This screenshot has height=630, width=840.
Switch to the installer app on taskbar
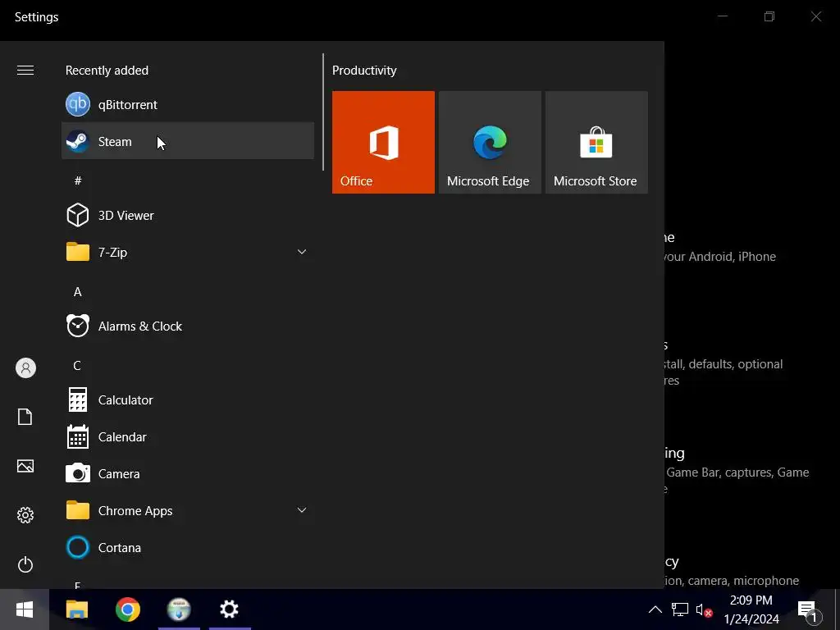tap(179, 609)
